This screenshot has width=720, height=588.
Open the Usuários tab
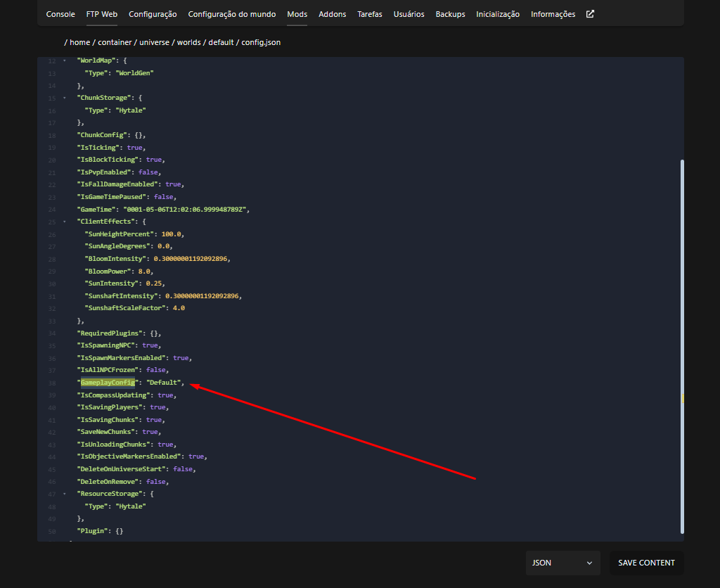click(x=409, y=14)
